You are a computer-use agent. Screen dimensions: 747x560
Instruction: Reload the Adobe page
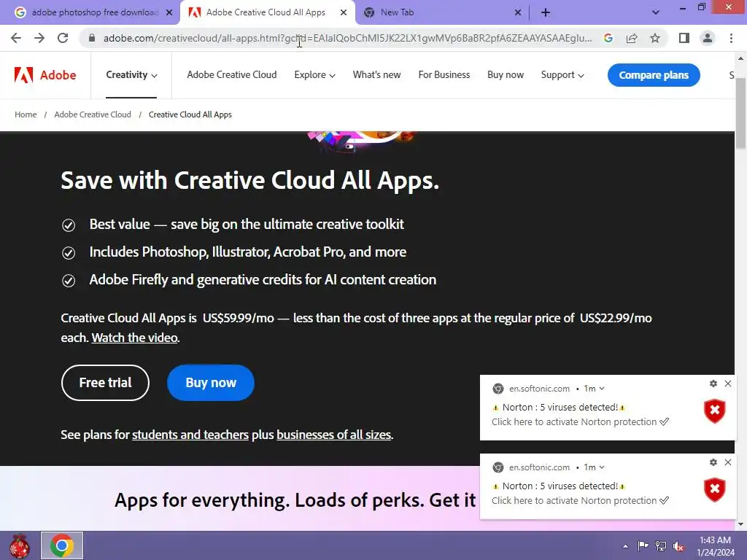pos(63,38)
